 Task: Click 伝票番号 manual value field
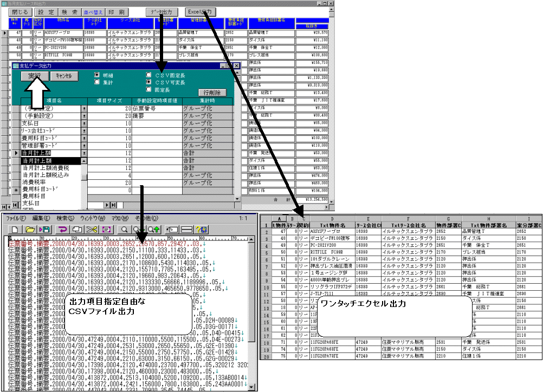pyautogui.click(x=157, y=108)
